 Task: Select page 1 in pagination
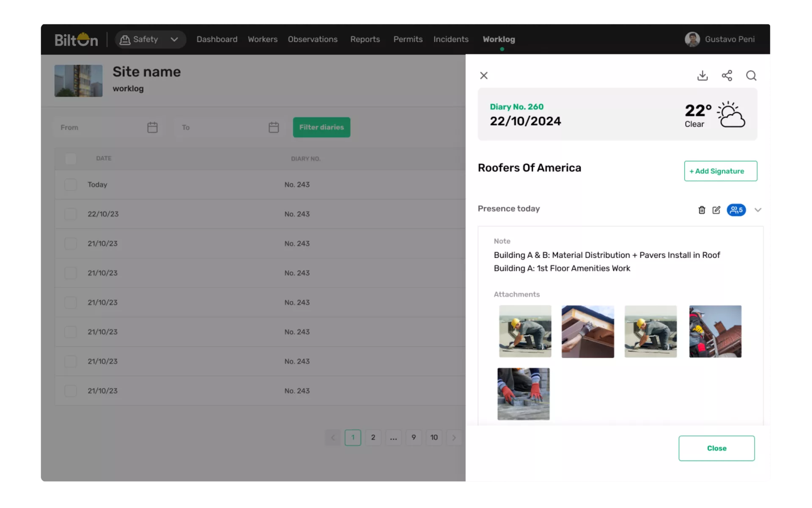click(353, 438)
